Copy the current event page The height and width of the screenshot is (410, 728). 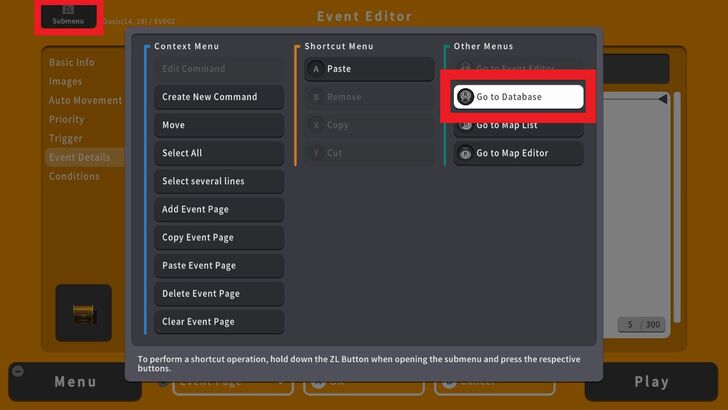[218, 237]
